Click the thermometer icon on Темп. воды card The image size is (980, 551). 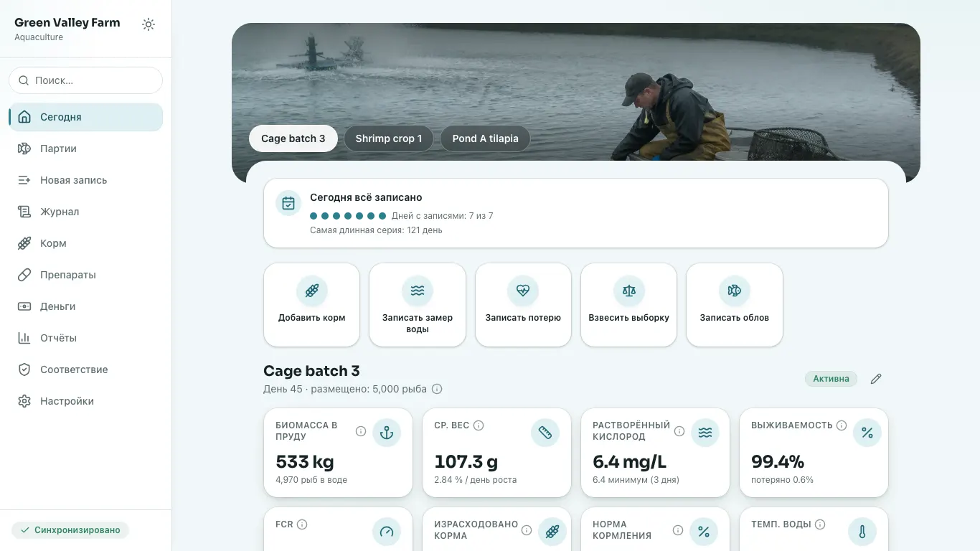(x=862, y=532)
